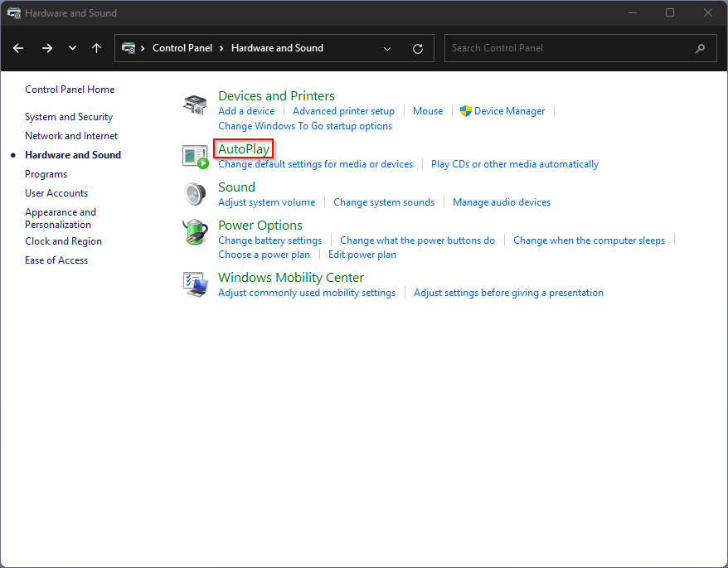Open System and Security category

click(x=69, y=117)
